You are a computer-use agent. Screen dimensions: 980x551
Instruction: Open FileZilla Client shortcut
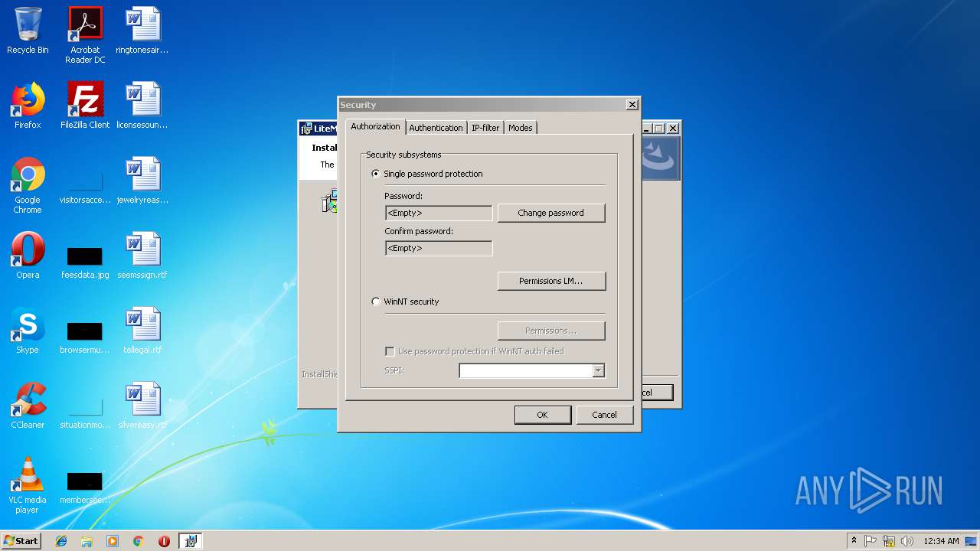[85, 106]
